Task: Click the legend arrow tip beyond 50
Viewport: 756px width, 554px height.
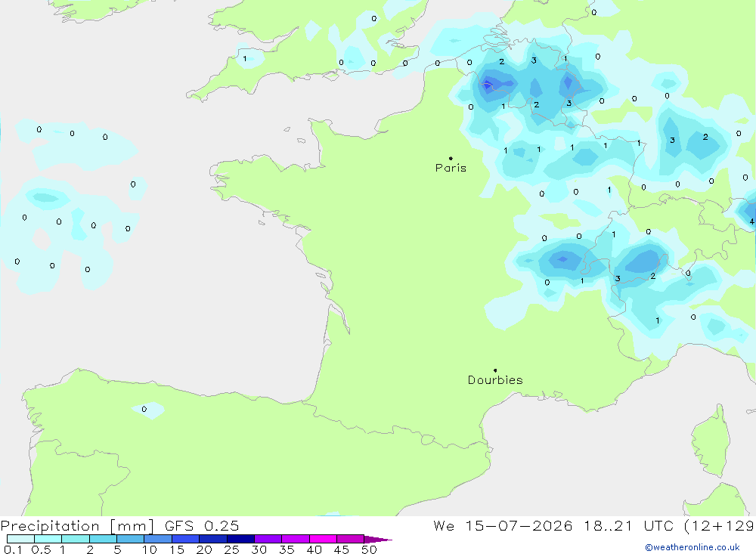Action: click(379, 540)
